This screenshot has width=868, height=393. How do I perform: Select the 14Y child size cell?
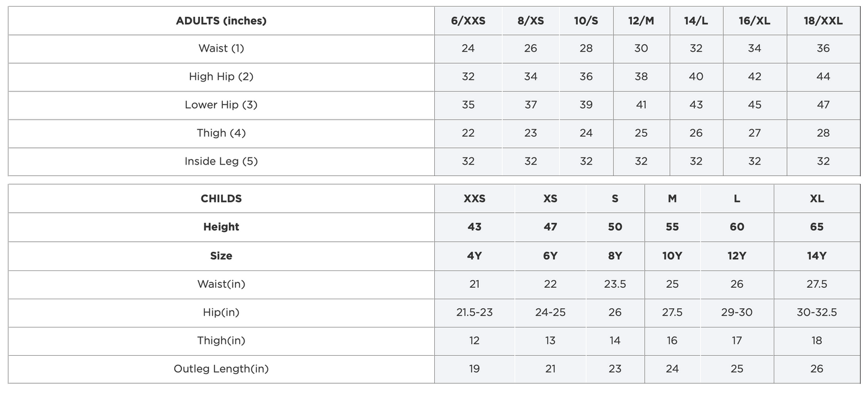(816, 255)
